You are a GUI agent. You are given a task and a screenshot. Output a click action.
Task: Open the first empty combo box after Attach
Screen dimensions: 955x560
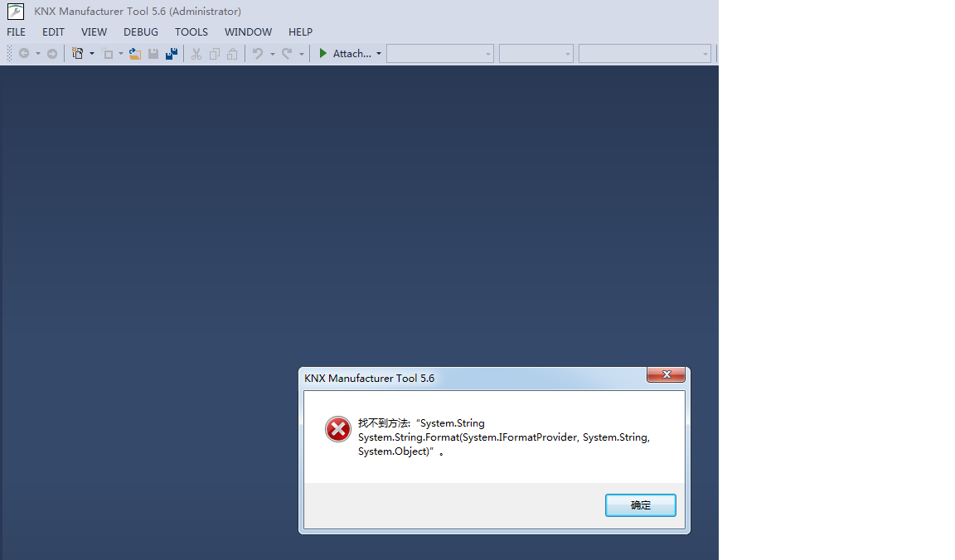tap(439, 54)
